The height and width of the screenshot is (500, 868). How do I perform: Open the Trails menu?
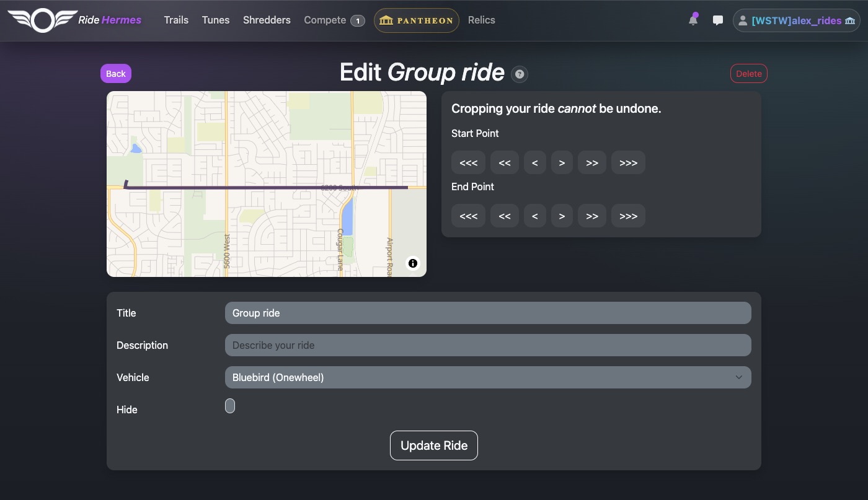pos(176,20)
